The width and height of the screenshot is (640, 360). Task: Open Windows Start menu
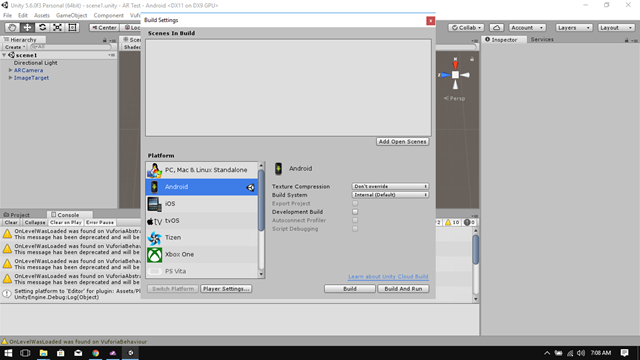click(8, 353)
